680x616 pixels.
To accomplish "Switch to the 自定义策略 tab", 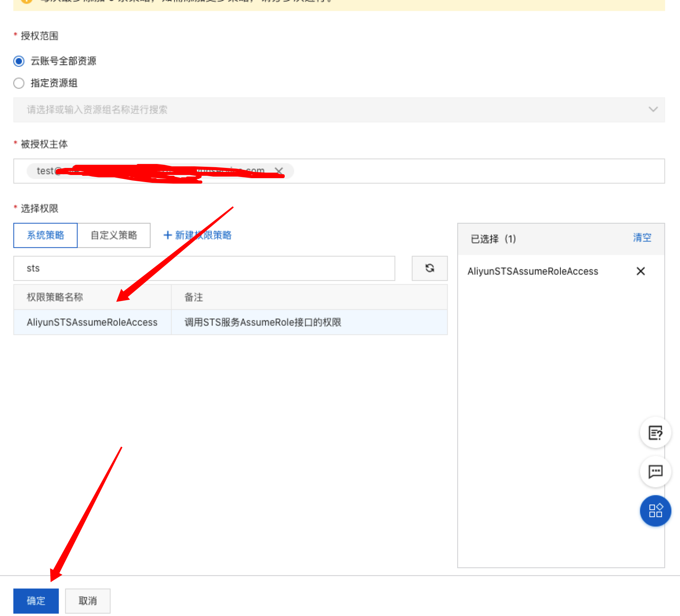I will pos(114,235).
